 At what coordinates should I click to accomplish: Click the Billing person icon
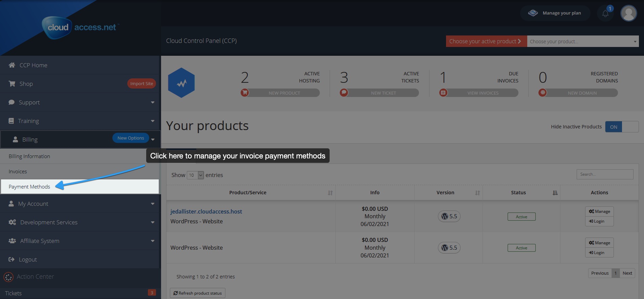pos(15,139)
